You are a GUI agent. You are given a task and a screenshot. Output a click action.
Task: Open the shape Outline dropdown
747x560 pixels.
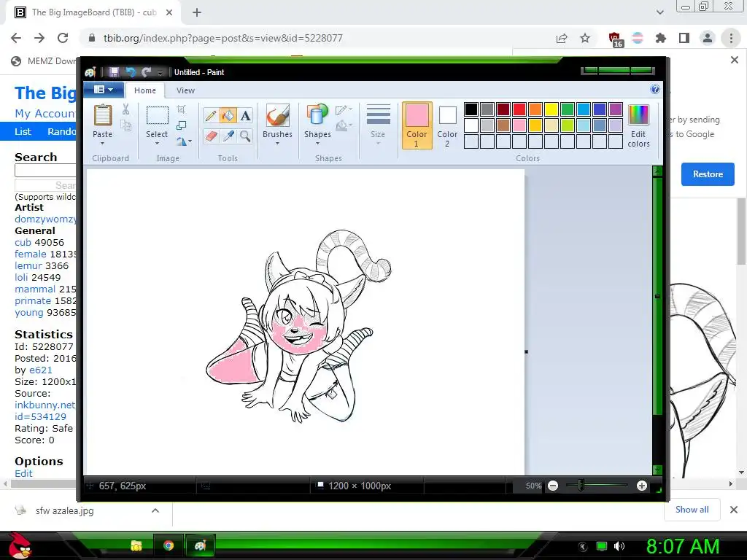click(344, 110)
